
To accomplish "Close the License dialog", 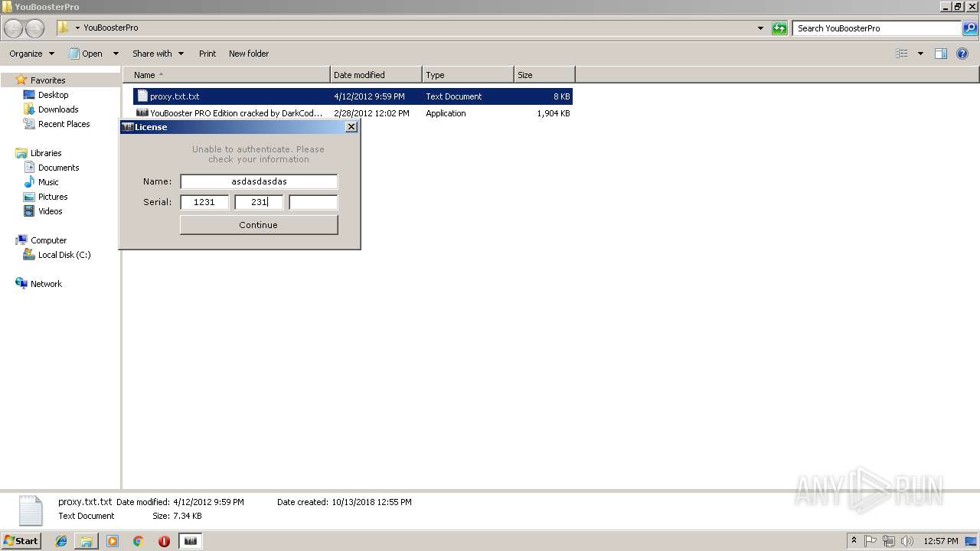I will pyautogui.click(x=351, y=127).
